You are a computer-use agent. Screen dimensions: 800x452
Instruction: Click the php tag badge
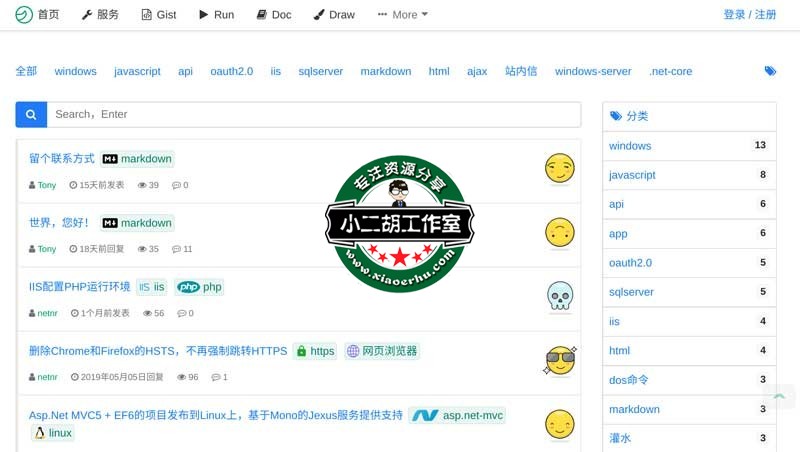point(199,287)
